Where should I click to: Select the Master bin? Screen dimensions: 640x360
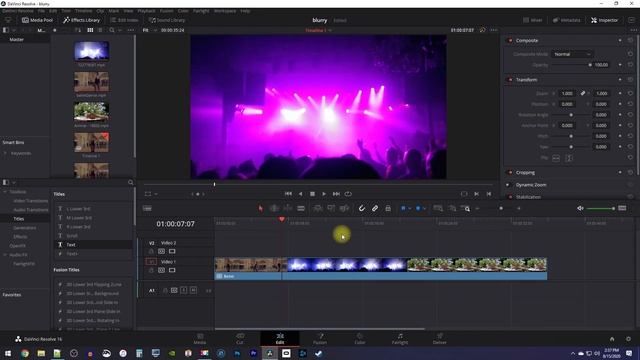pyautogui.click(x=17, y=40)
